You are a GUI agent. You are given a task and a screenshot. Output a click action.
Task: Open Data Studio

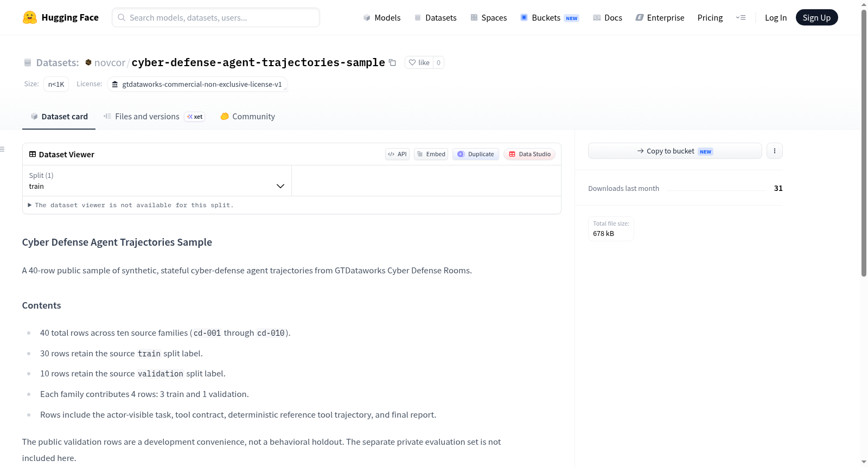tap(529, 154)
